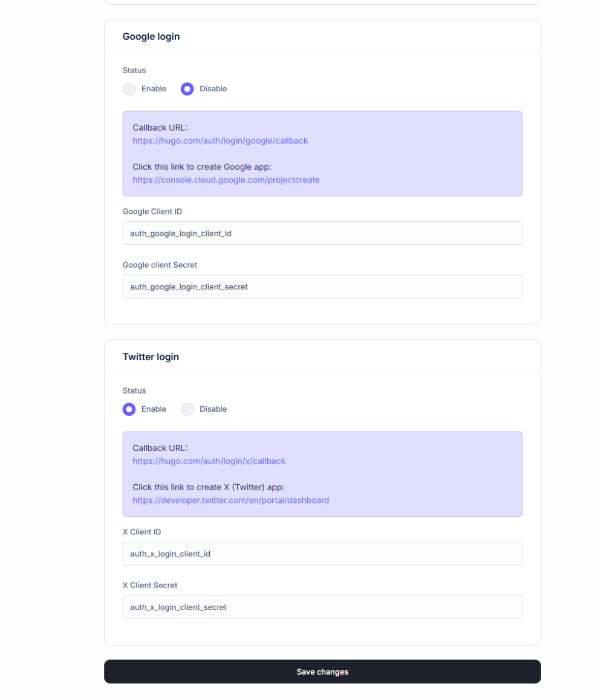Click the "X Client Secret" field label
Image resolution: width=595 pixels, height=700 pixels.
[x=150, y=585]
